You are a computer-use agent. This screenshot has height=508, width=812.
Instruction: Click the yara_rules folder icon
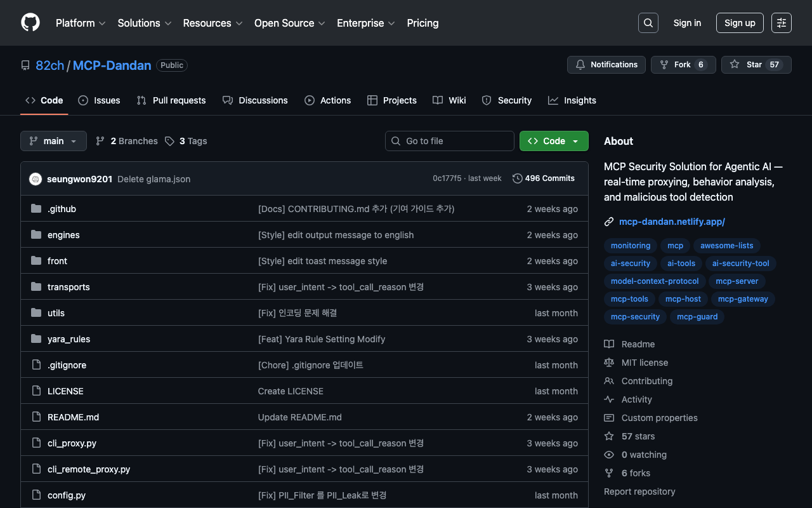(36, 339)
